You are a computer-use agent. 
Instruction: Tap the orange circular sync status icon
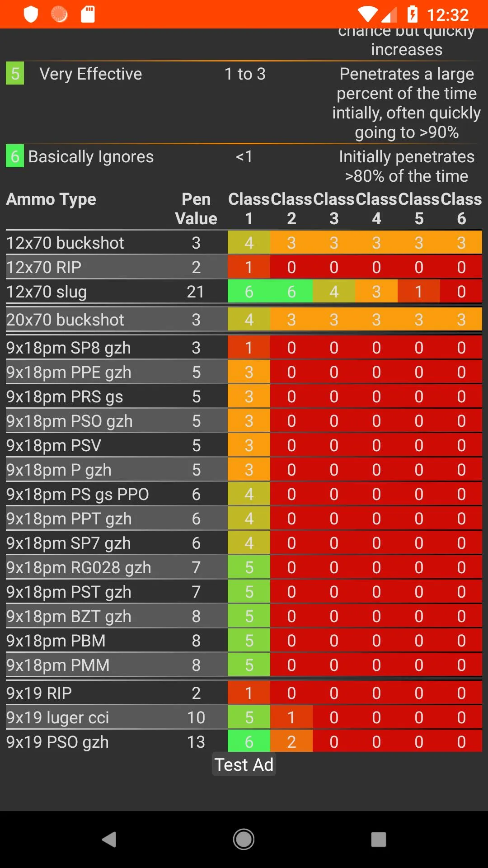tap(59, 14)
